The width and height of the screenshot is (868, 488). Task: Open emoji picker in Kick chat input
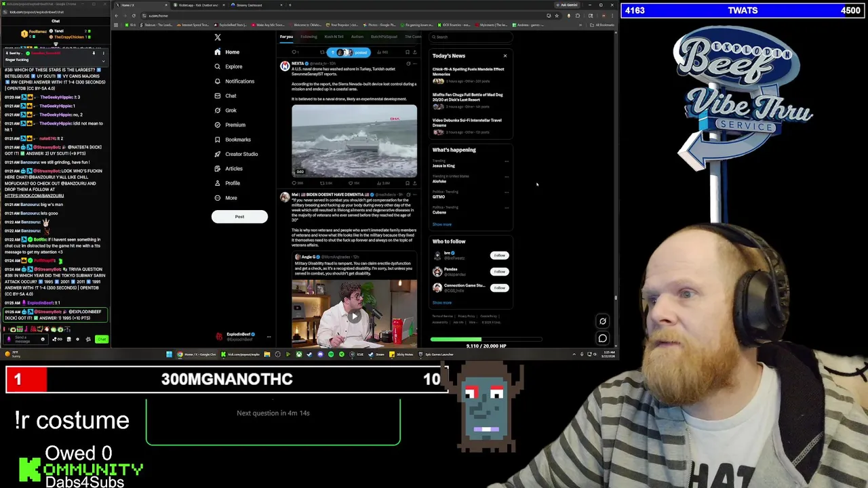coord(43,339)
